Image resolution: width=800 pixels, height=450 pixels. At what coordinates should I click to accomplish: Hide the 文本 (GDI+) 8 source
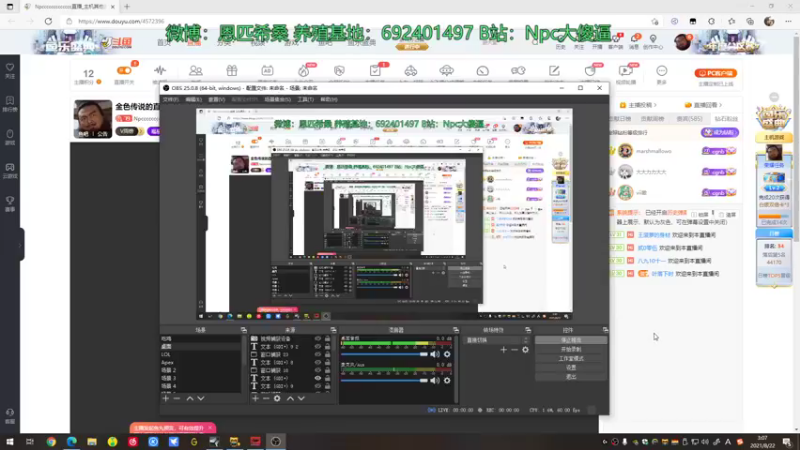pyautogui.click(x=318, y=362)
